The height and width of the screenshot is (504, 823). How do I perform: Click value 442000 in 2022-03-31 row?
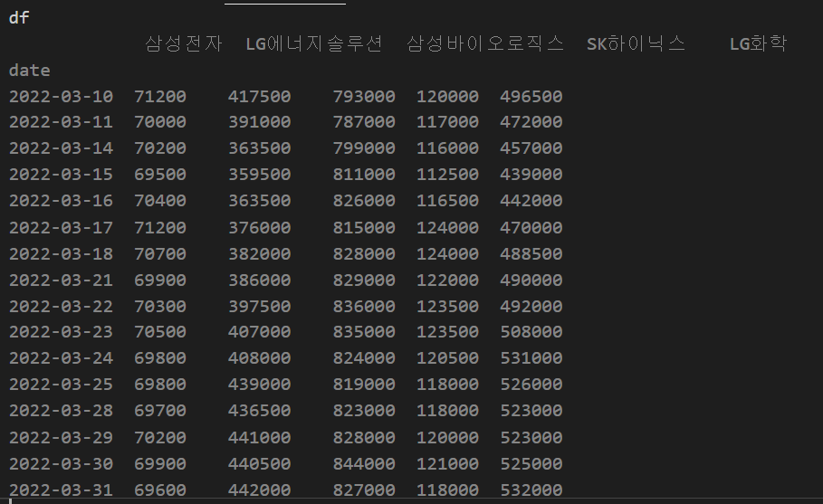259,490
